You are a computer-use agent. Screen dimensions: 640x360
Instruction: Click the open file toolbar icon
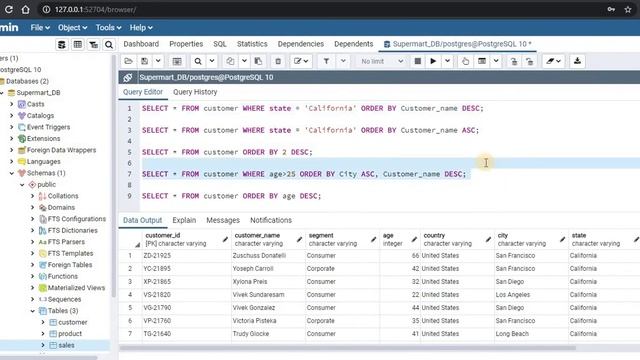click(128, 61)
